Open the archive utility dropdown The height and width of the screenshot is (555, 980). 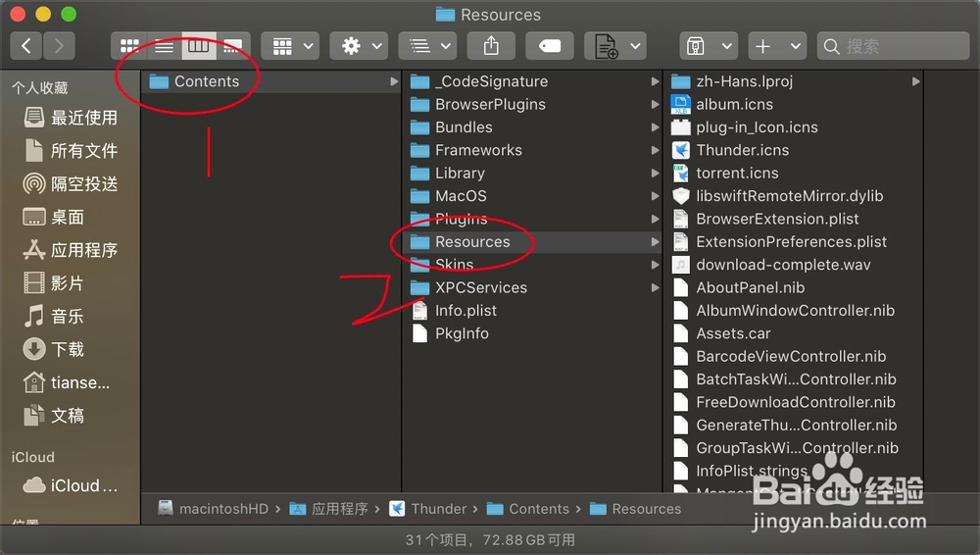click(x=709, y=46)
